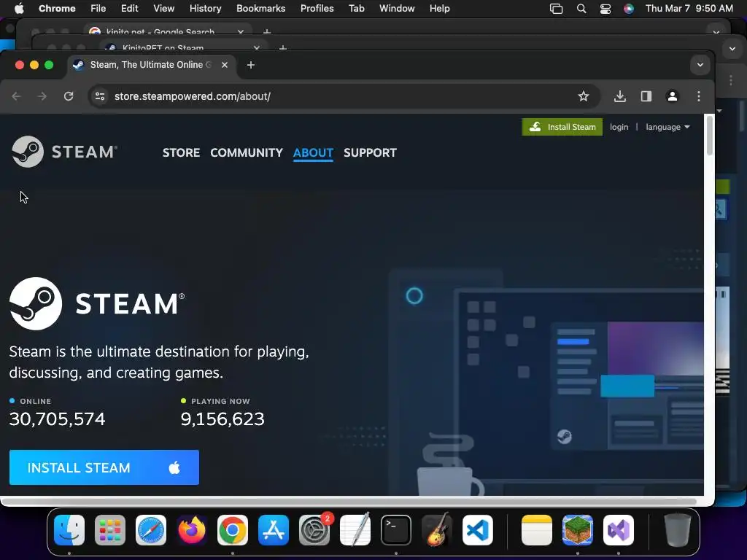Click the blue INSTALL STEAM button

coord(104,467)
